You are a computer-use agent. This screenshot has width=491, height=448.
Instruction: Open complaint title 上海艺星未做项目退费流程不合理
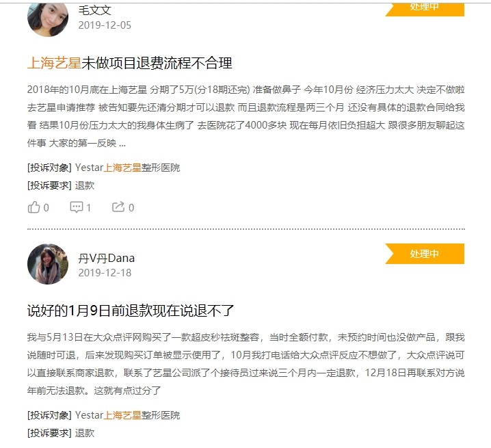pos(130,63)
